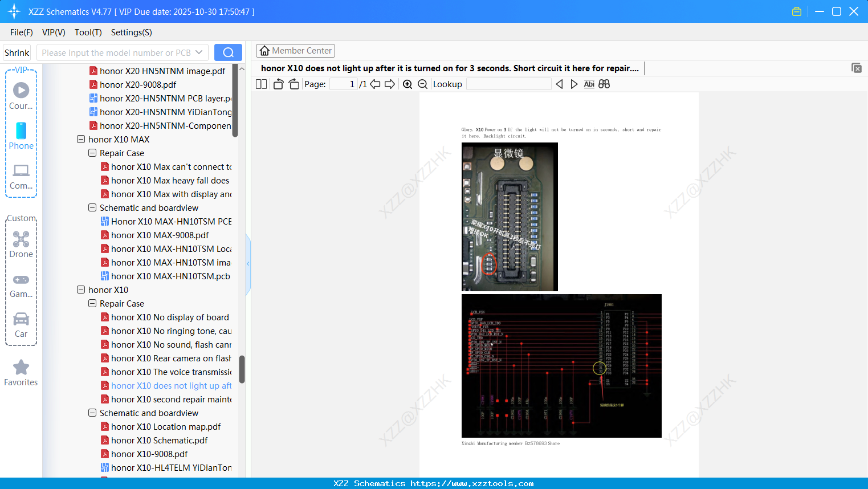Click the restore panel icon at document top-right
This screenshot has height=489, width=868.
click(x=857, y=68)
